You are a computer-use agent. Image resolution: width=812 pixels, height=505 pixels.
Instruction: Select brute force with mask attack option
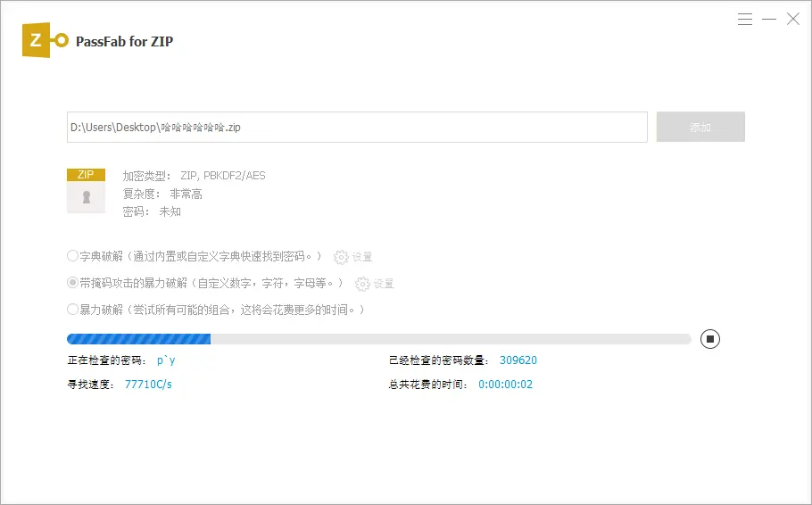(72, 283)
